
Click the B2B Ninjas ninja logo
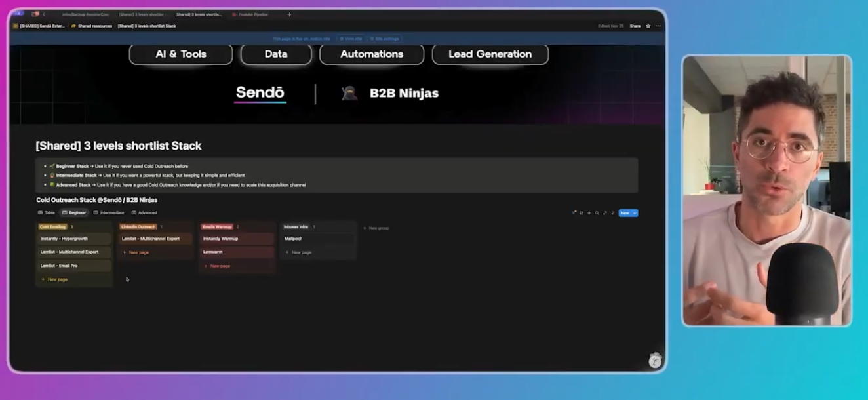pyautogui.click(x=349, y=93)
